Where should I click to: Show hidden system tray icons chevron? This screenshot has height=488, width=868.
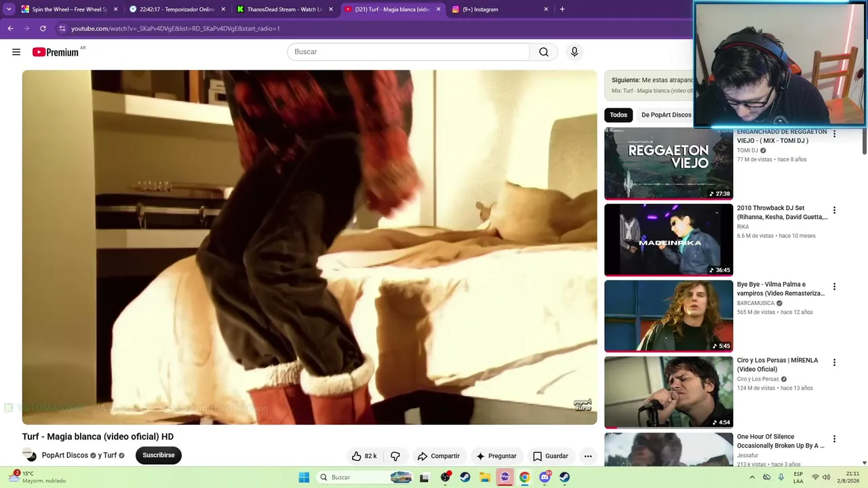point(751,477)
